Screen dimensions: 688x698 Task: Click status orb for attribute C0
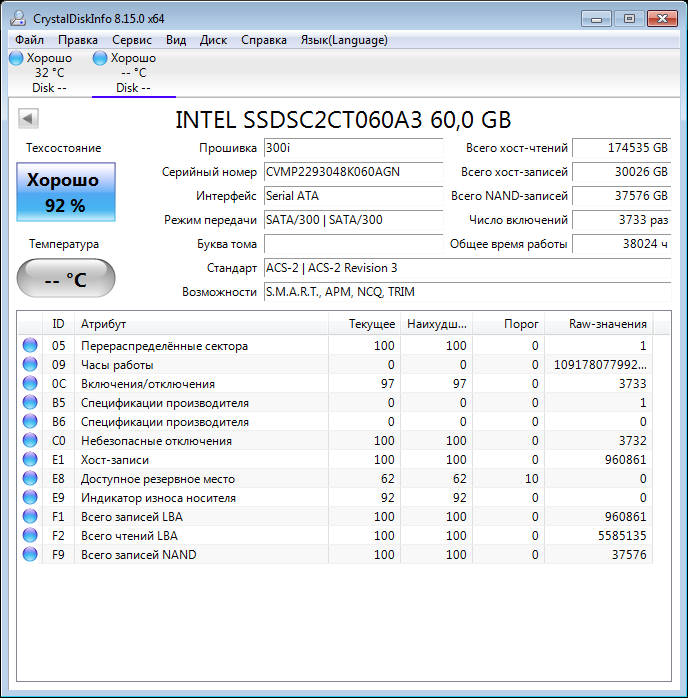pyautogui.click(x=30, y=440)
